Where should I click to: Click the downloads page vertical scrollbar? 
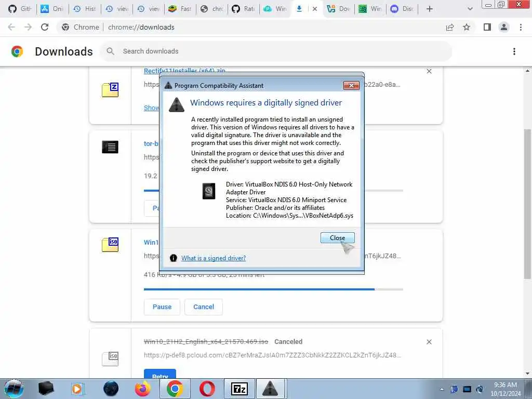(x=528, y=204)
